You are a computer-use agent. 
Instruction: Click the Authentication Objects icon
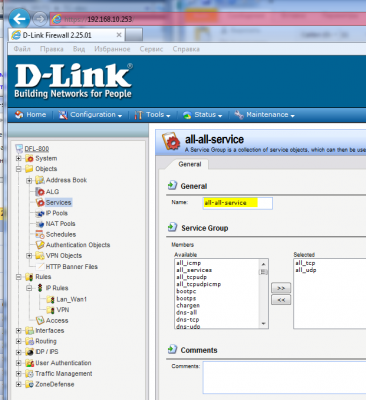[40, 245]
